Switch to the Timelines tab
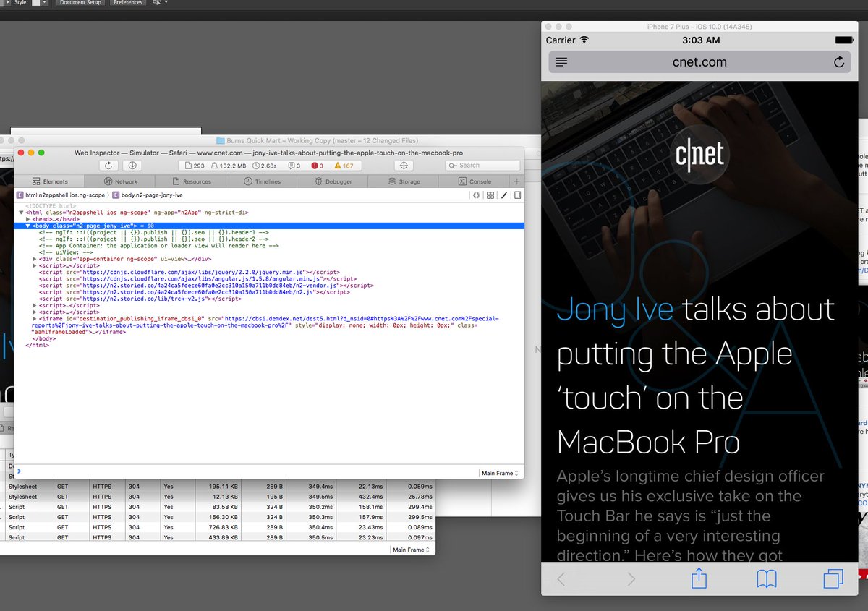This screenshot has width=868, height=611. (x=262, y=181)
